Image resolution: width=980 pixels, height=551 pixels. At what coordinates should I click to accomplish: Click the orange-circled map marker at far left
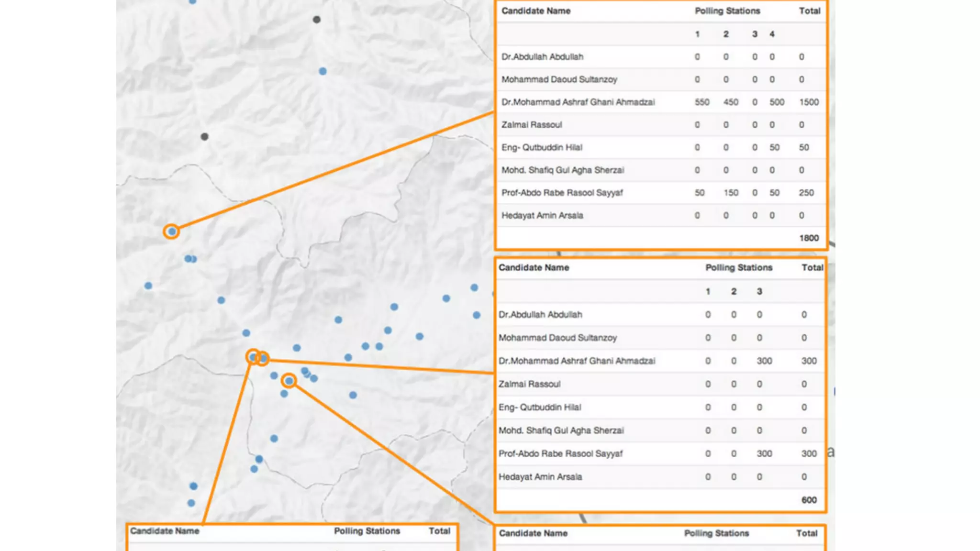pos(171,231)
